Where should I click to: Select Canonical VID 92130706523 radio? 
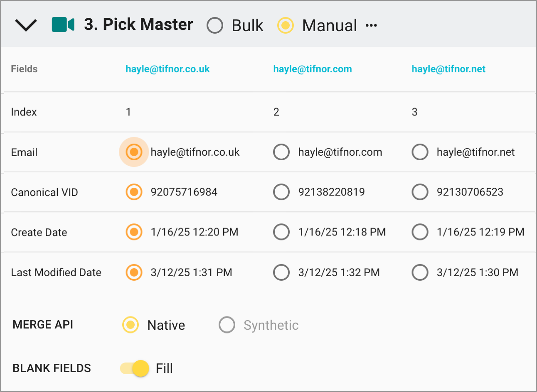point(420,192)
